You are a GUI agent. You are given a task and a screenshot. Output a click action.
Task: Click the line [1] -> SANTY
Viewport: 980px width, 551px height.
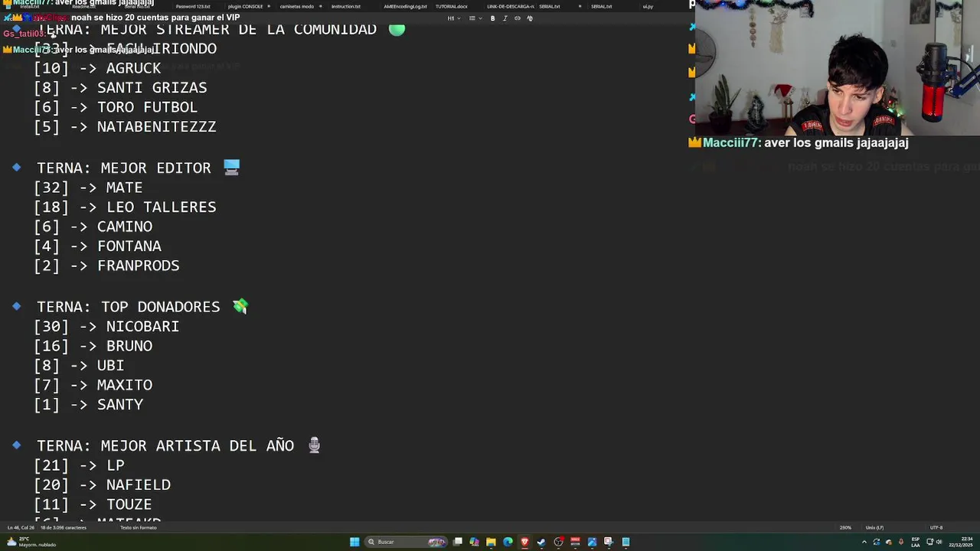(x=88, y=404)
